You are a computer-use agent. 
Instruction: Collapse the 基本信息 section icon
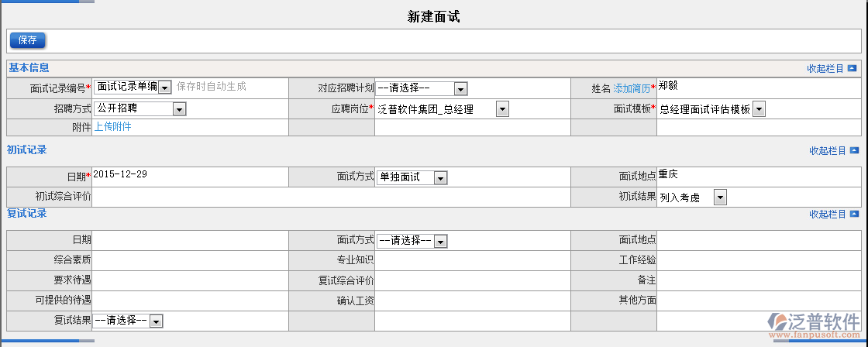(852, 68)
